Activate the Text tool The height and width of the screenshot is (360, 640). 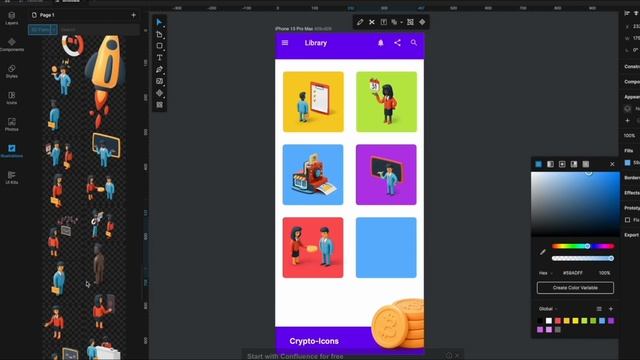(x=159, y=58)
